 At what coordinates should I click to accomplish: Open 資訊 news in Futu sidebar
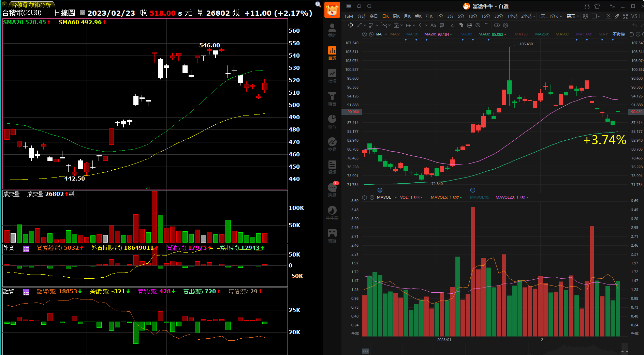(x=332, y=167)
